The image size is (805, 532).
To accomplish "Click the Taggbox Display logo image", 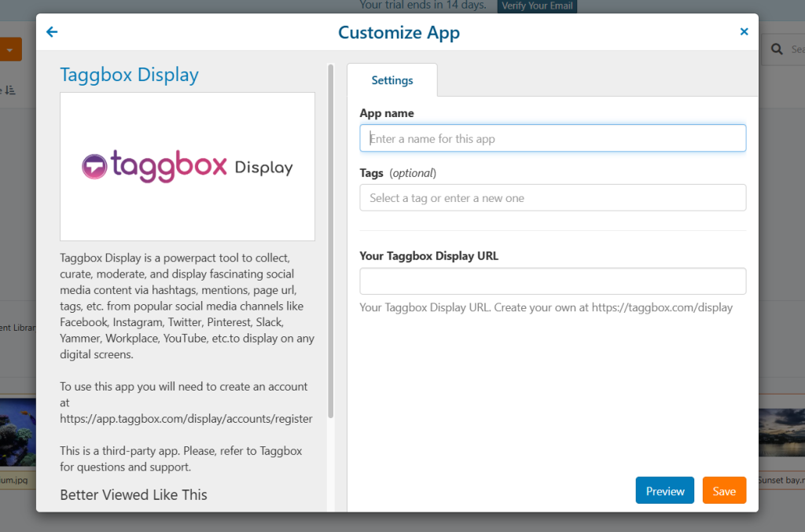I will [x=187, y=167].
